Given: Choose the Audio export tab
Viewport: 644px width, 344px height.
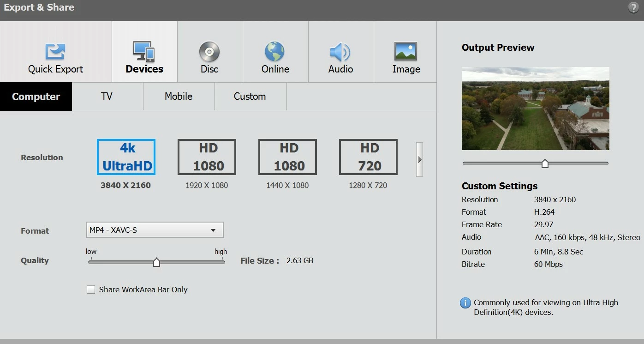Looking at the screenshot, I should 341,52.
